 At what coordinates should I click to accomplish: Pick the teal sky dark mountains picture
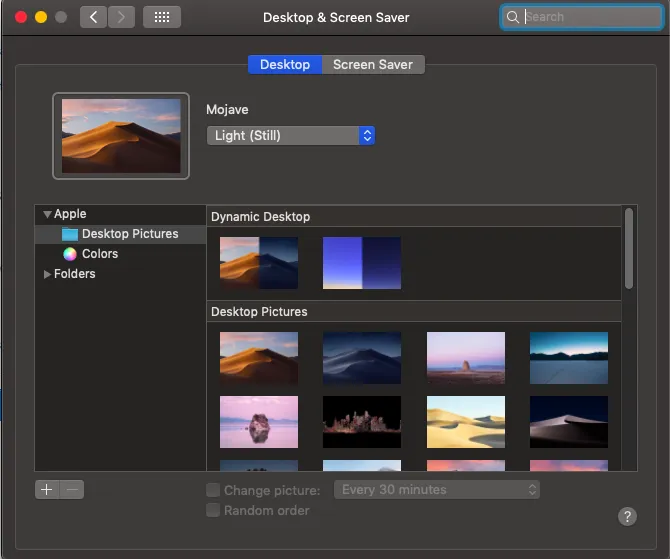[x=569, y=358]
